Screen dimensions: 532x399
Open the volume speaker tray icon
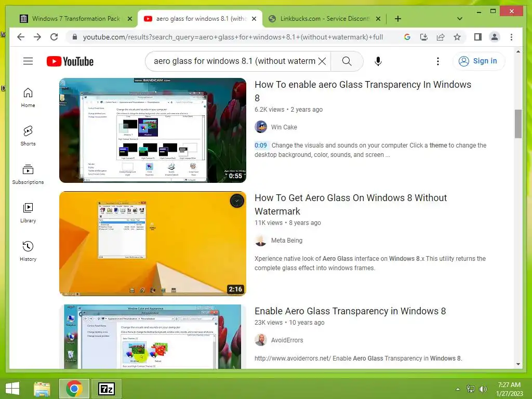pos(483,389)
